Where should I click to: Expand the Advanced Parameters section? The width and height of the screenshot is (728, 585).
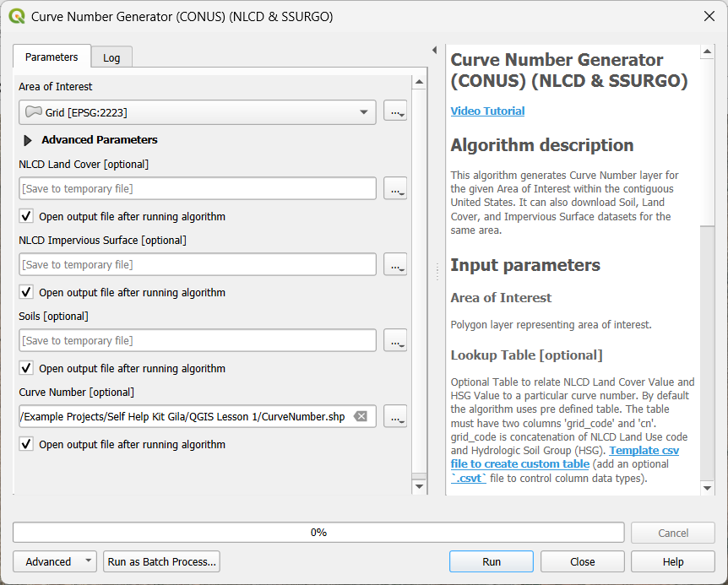(28, 140)
